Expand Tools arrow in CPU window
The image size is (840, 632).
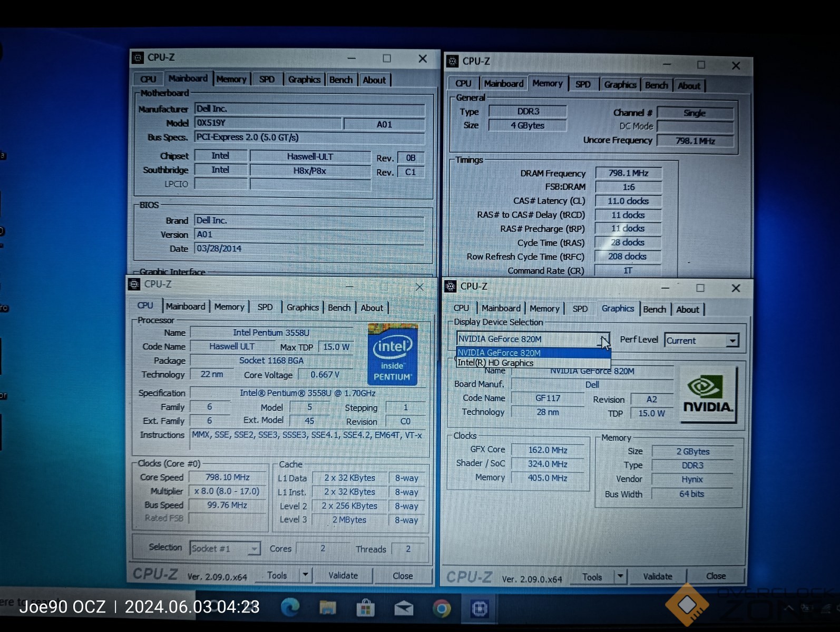click(x=305, y=575)
